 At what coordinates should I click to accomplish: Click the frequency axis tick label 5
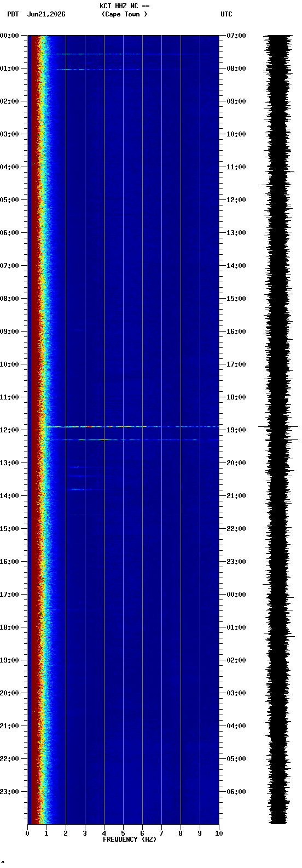point(123,833)
